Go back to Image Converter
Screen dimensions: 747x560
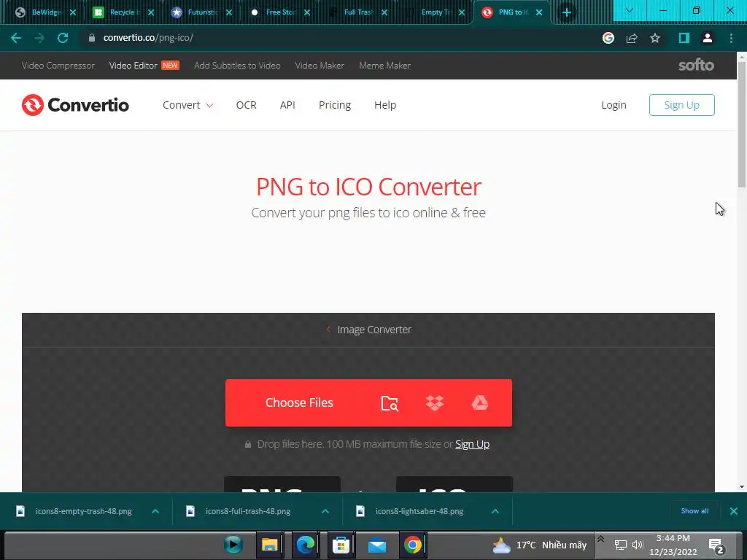pyautogui.click(x=368, y=330)
